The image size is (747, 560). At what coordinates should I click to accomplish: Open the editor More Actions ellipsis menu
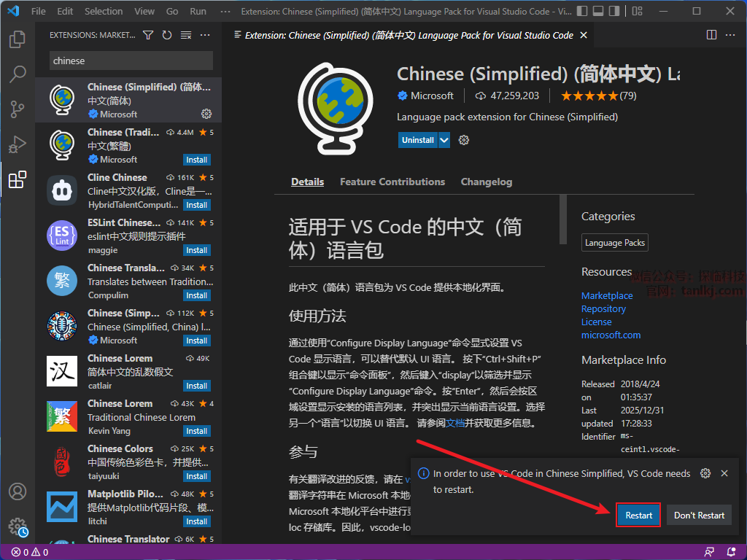point(730,35)
